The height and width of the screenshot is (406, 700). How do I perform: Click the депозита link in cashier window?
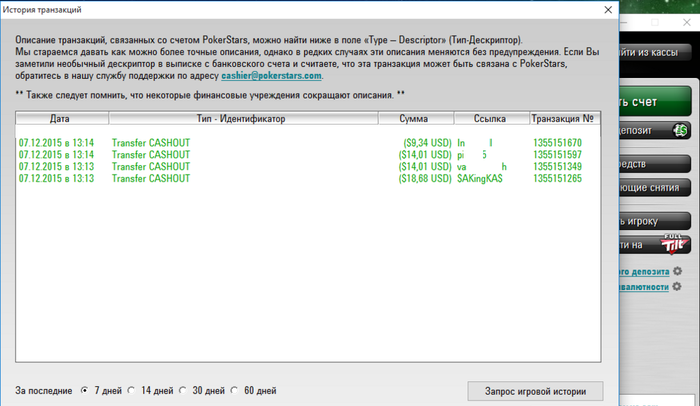click(x=644, y=272)
